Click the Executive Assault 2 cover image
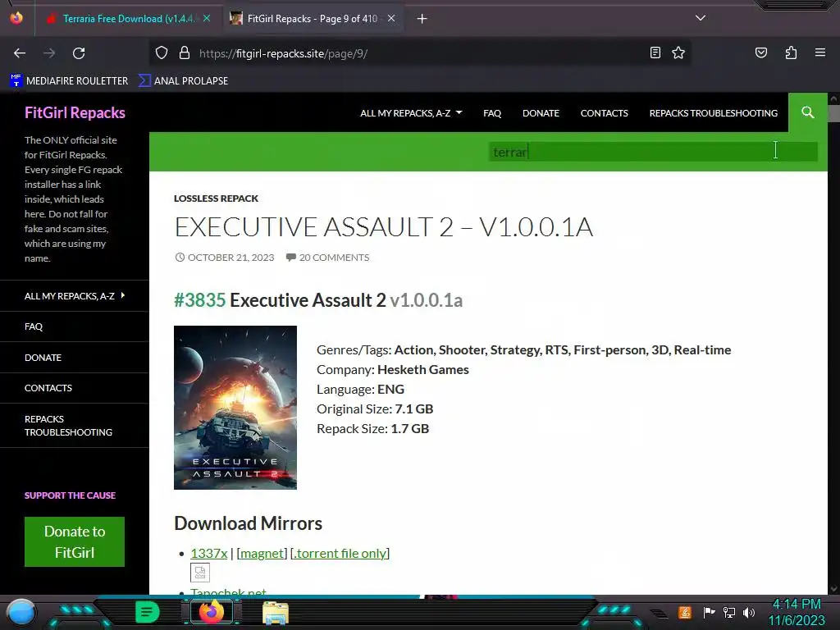The height and width of the screenshot is (630, 840). [x=235, y=407]
